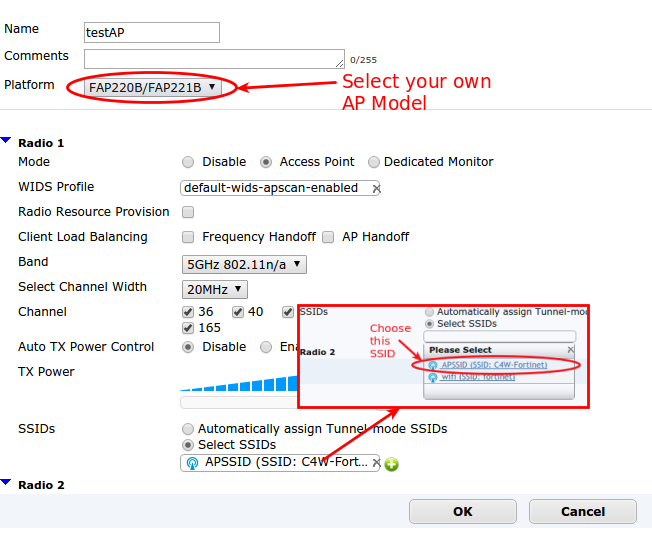
Task: Select Disable for Radio 1 Mode
Action: pyautogui.click(x=188, y=162)
